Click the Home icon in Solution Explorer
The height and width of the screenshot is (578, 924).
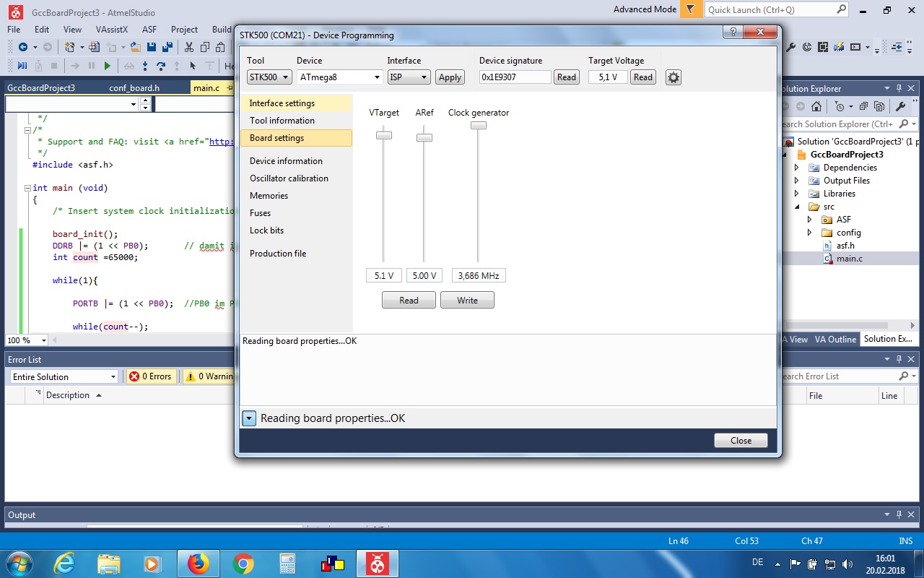[816, 106]
